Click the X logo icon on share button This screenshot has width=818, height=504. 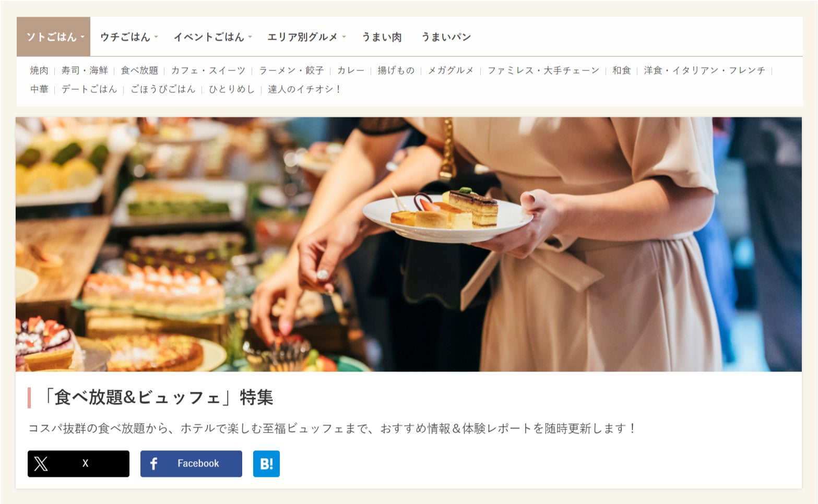(41, 463)
